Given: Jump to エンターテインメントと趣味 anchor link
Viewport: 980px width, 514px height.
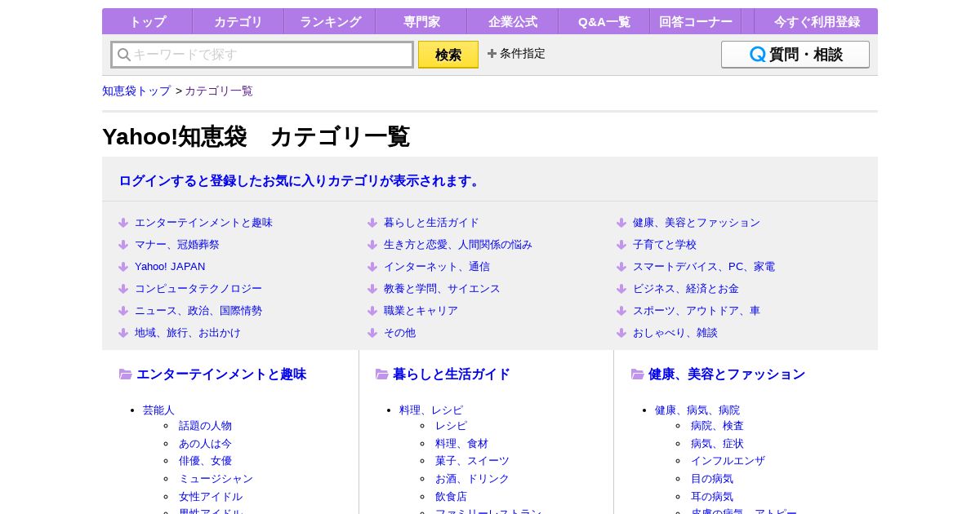Looking at the screenshot, I should (203, 223).
